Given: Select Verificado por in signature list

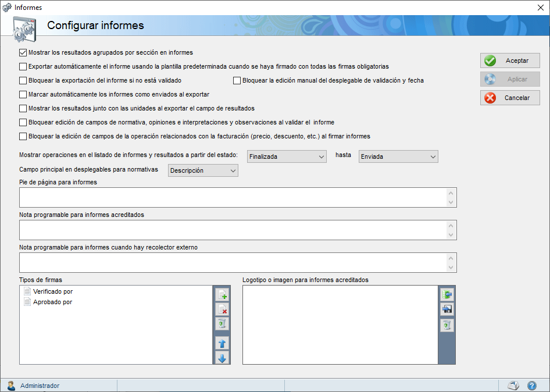Looking at the screenshot, I should tap(52, 291).
